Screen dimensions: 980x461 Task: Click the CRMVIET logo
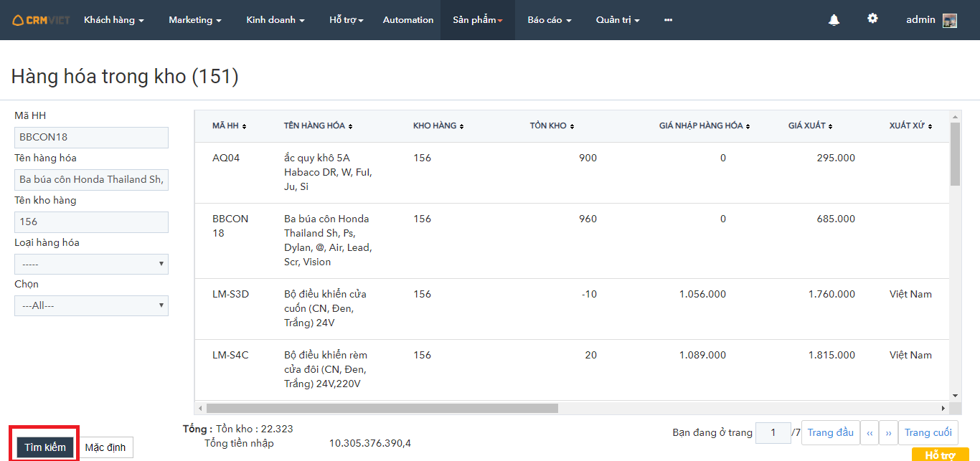point(42,20)
